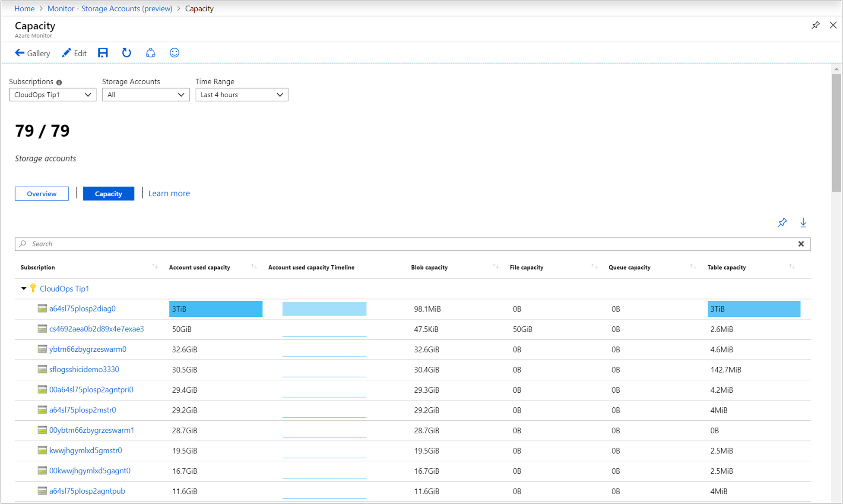The image size is (843, 504).
Task: Expand the Storage Accounts filter dropdown
Action: point(146,95)
